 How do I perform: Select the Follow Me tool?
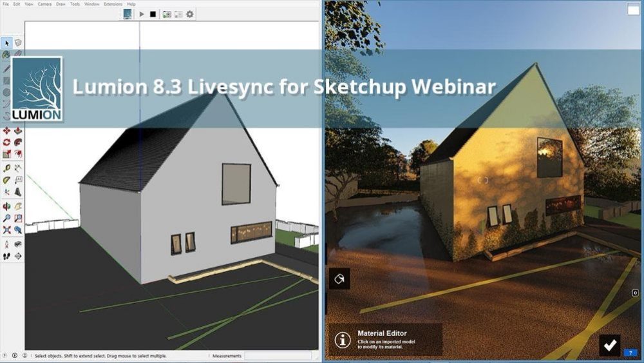18,142
